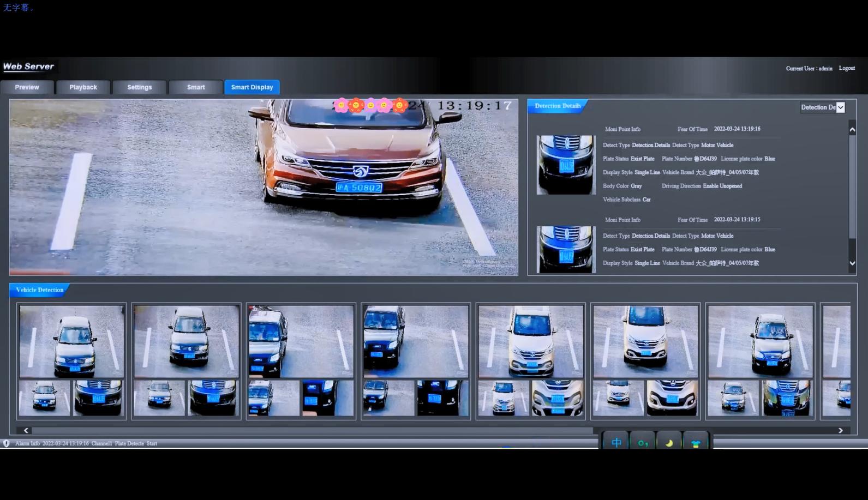Select seventh snapshot of dark blue sedan

click(760, 341)
